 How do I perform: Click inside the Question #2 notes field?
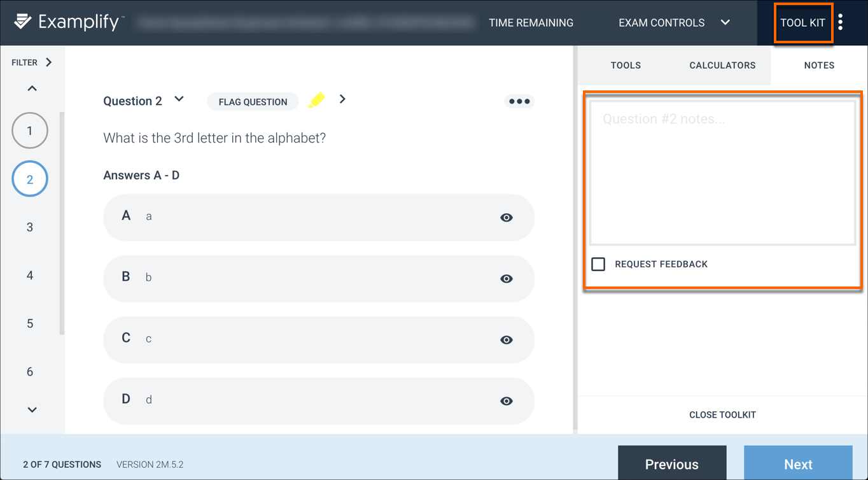[722, 172]
